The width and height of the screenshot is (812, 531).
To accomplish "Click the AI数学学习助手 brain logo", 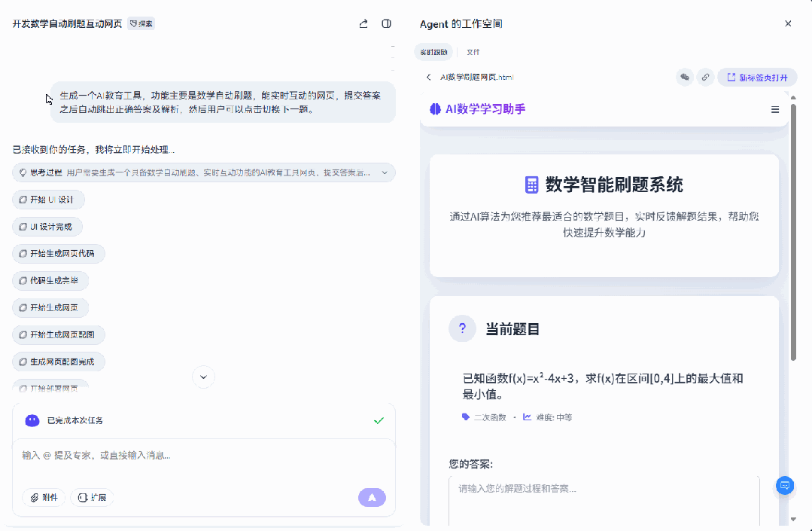I will tap(434, 109).
